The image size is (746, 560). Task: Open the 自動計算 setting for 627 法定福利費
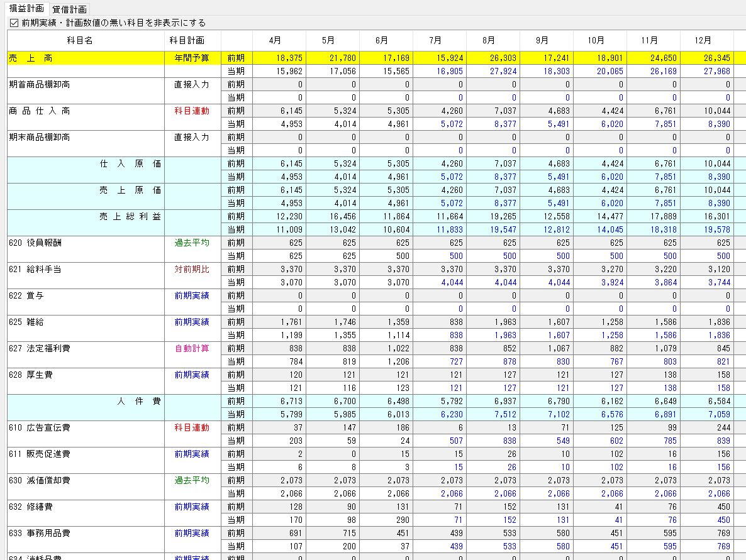click(192, 348)
